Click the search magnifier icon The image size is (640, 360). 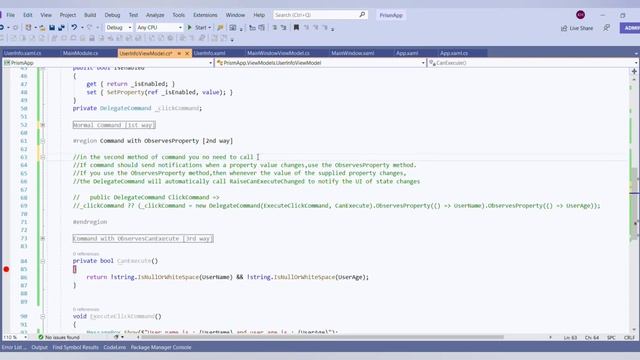(362, 15)
